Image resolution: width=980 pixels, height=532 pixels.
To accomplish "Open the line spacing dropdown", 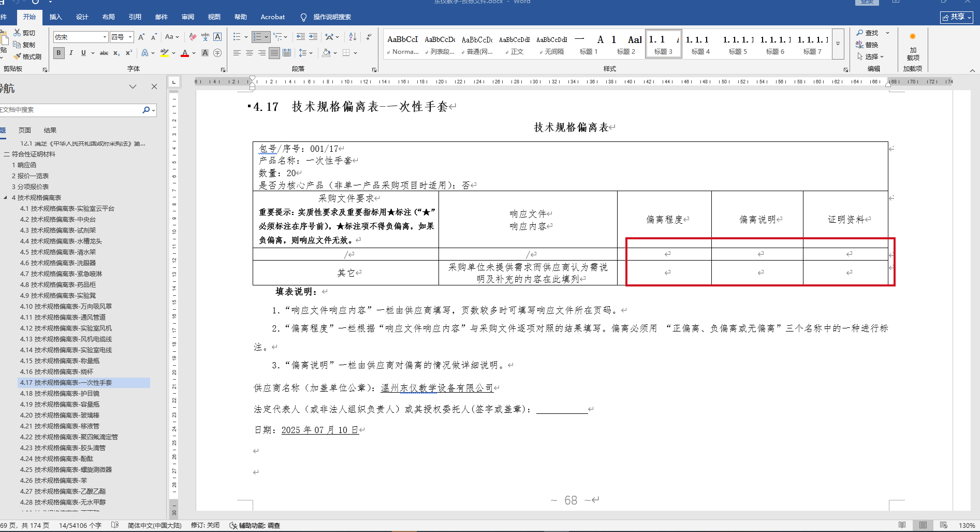I will [x=306, y=53].
